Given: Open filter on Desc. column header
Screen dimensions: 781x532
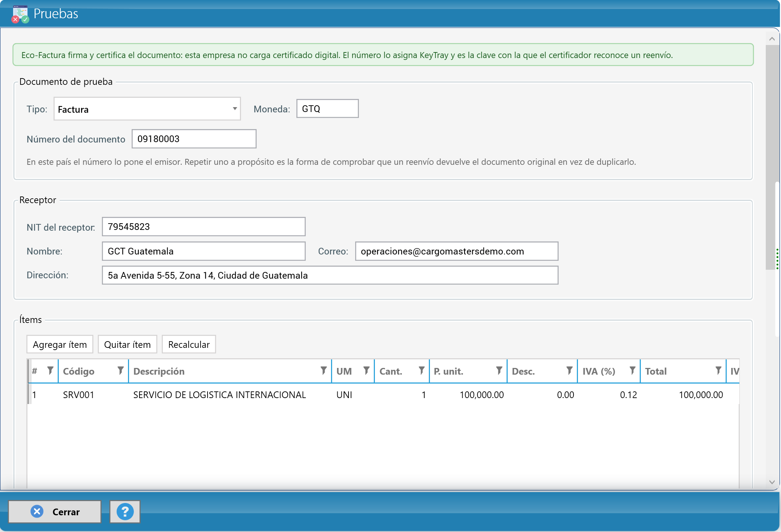Looking at the screenshot, I should tap(569, 371).
